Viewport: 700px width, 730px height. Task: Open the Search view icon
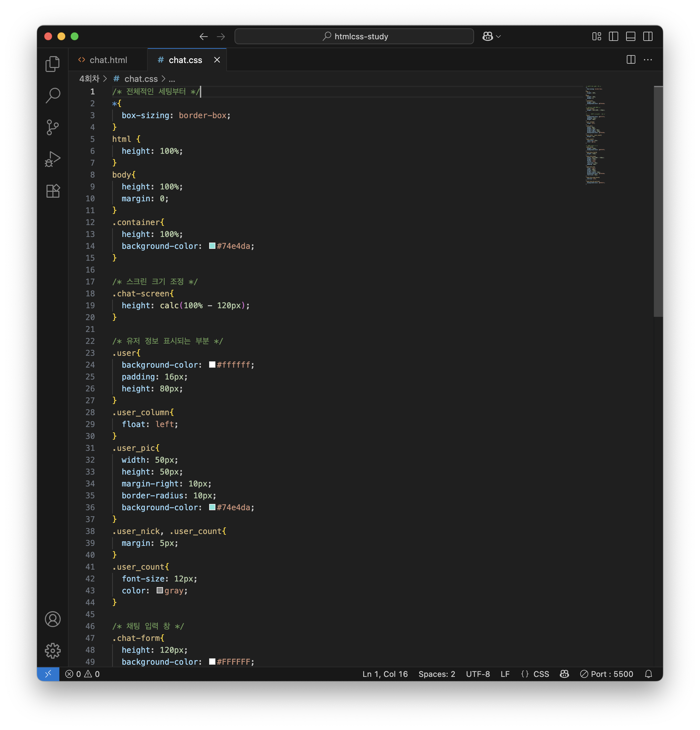pyautogui.click(x=52, y=95)
